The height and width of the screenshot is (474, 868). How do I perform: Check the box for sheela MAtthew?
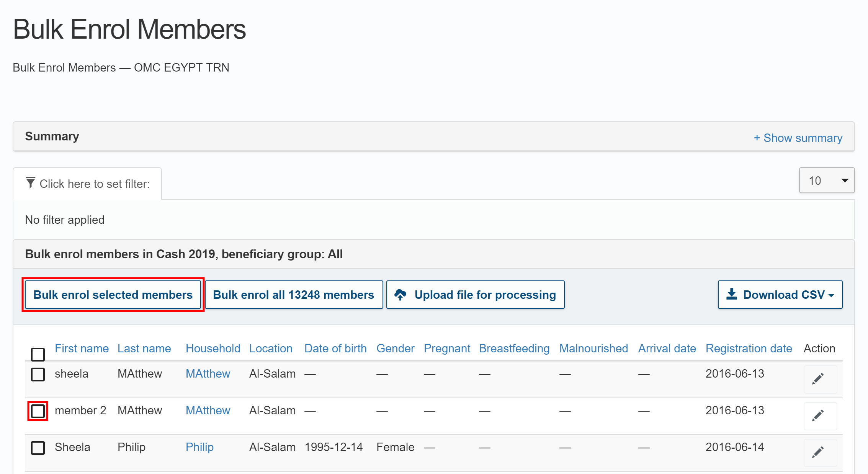(x=38, y=374)
